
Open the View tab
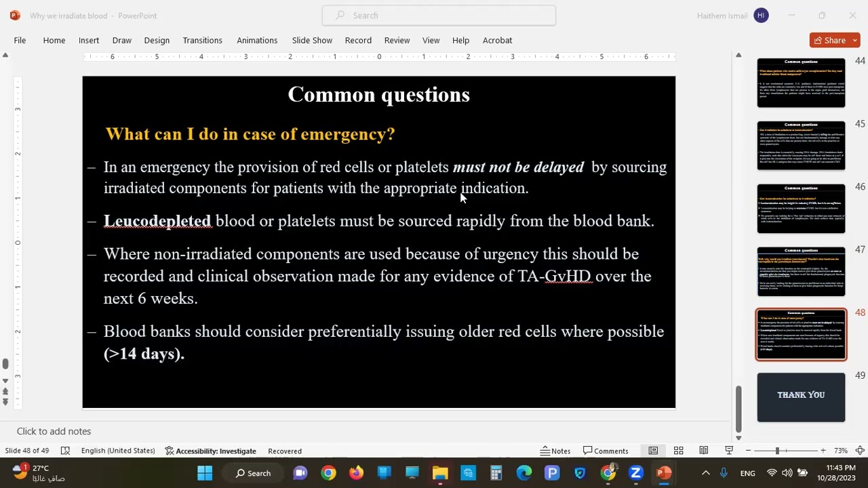(431, 40)
